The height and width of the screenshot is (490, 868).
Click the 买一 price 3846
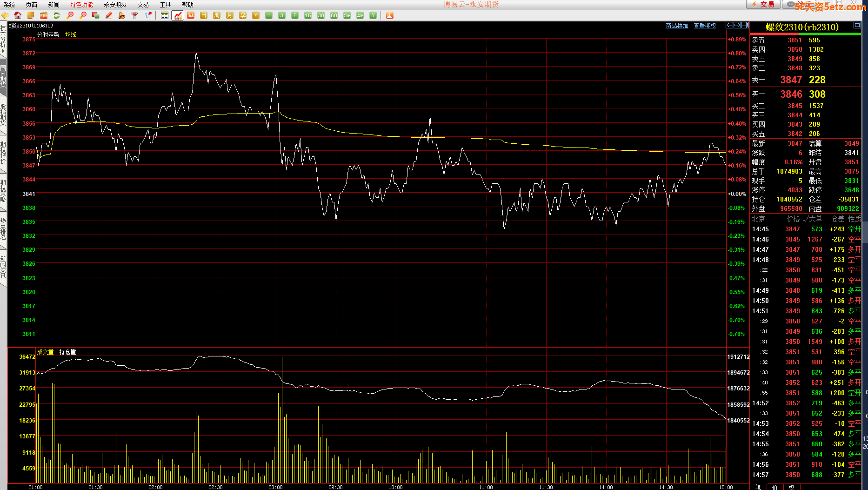791,94
